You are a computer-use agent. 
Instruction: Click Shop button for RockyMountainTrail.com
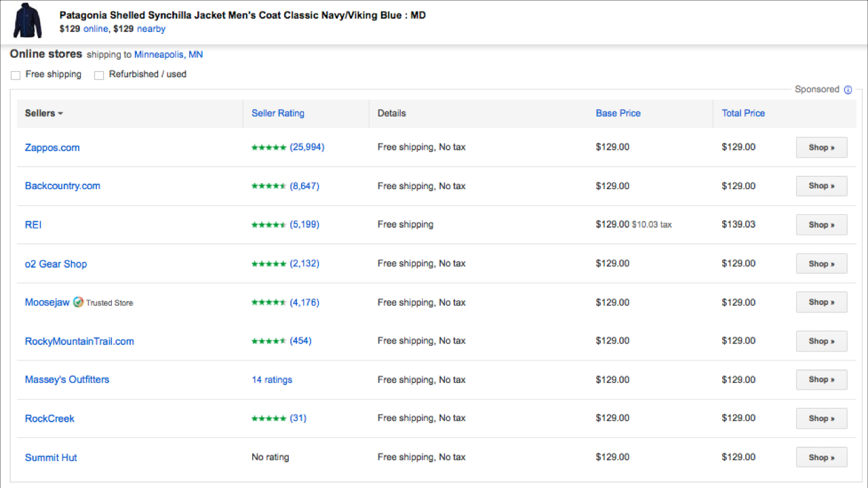point(821,341)
